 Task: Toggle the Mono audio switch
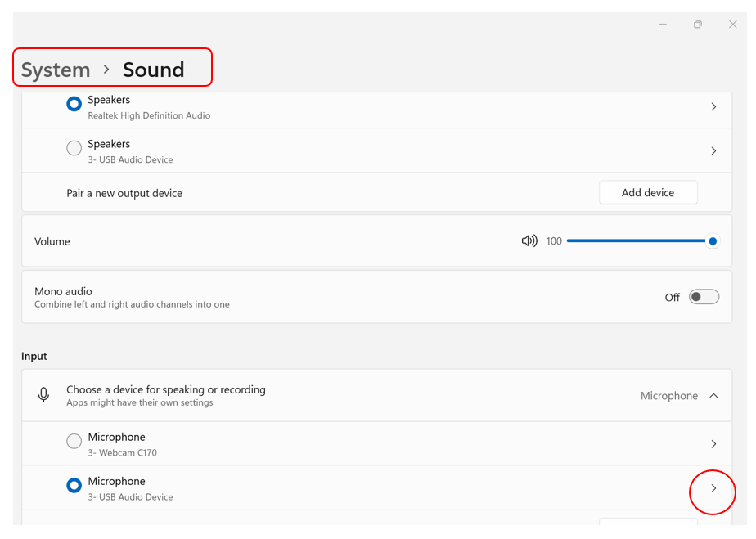(704, 297)
